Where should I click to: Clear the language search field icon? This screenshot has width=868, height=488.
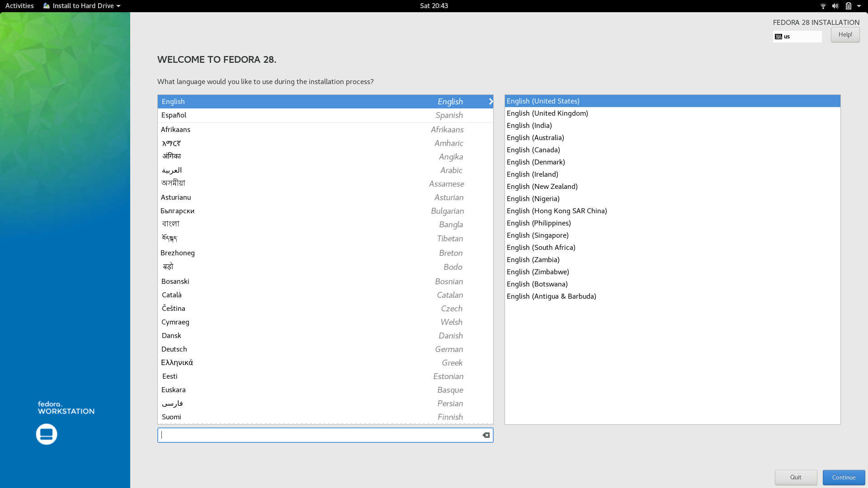click(486, 435)
